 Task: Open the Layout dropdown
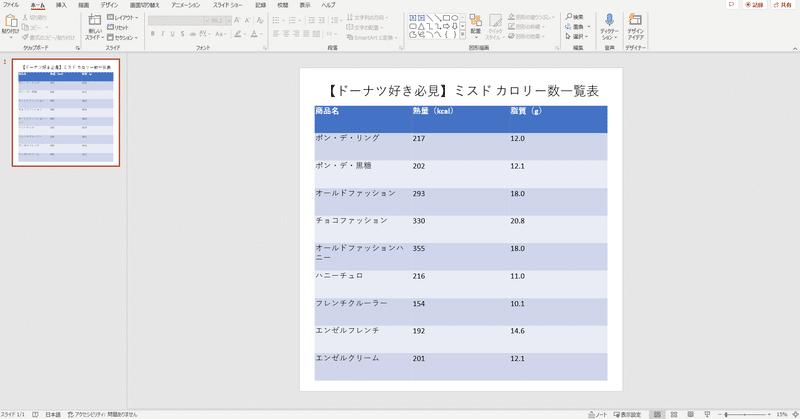click(122, 17)
